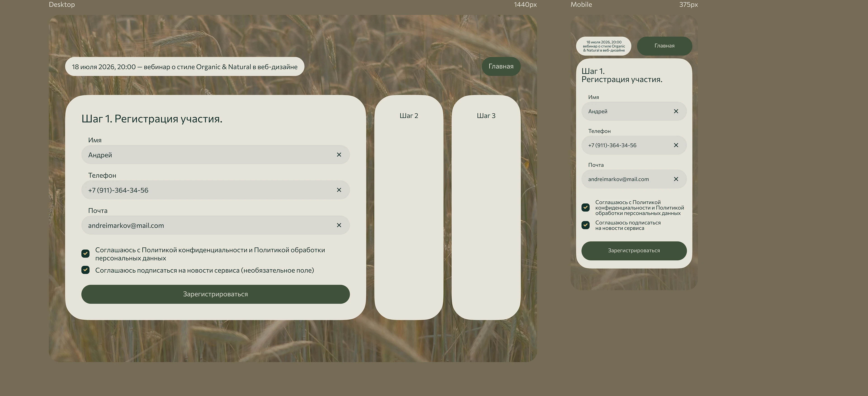Uncheck desktop privacy policy agreement checkbox
868x396 pixels.
point(86,253)
